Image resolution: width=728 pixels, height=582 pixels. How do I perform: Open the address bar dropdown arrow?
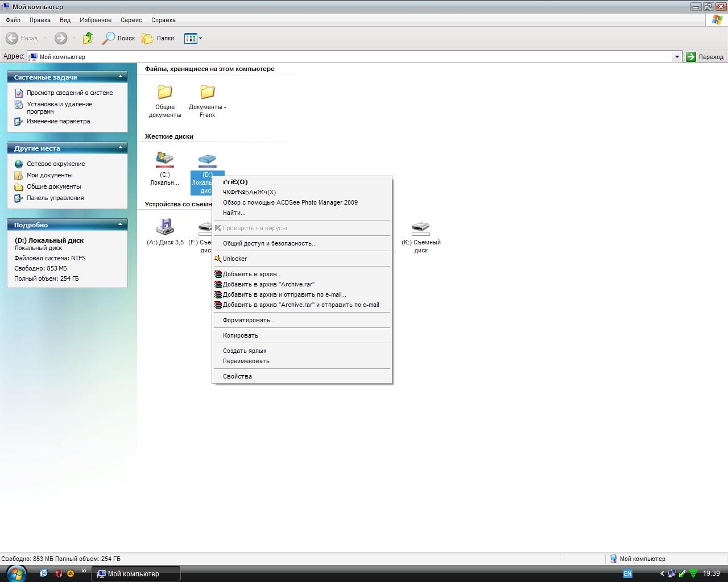[677, 57]
